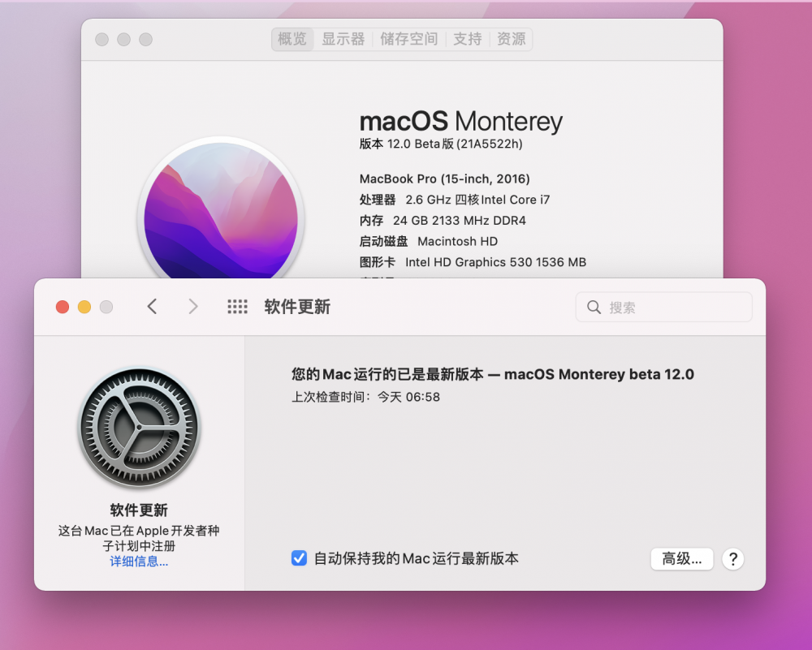Switch to the 概览 tab in About window
Viewport: 812px width, 650px height.
[x=292, y=39]
